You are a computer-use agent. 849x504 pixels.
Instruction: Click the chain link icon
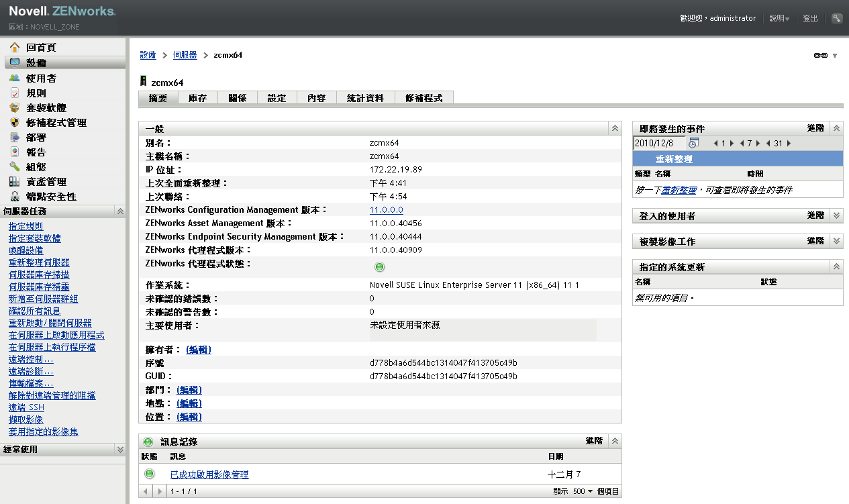pos(820,56)
